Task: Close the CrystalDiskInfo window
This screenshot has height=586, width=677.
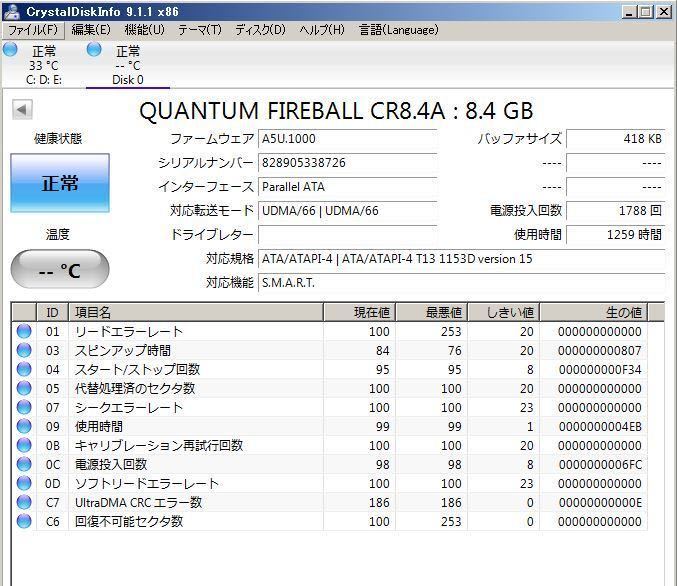Action: [x=664, y=12]
